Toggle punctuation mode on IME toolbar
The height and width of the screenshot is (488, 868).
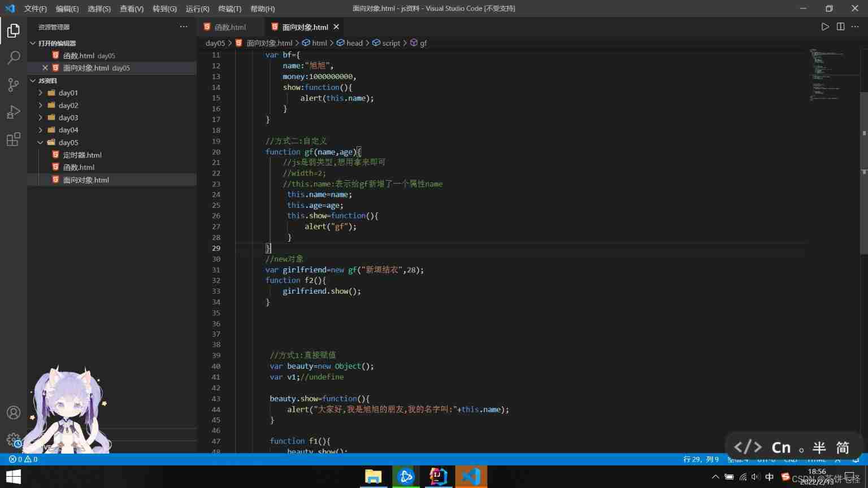tap(801, 450)
